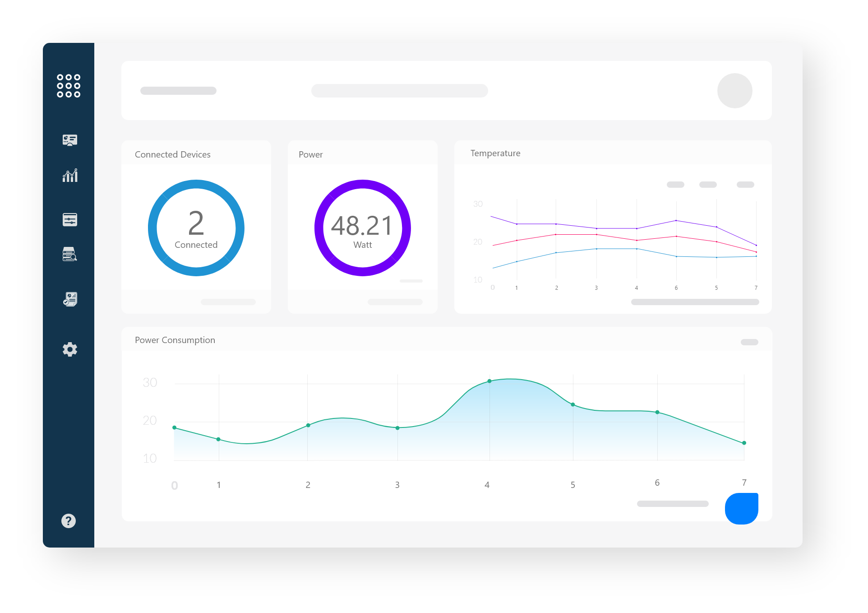Open the settings gear icon
The width and height of the screenshot is (868, 613).
(70, 349)
